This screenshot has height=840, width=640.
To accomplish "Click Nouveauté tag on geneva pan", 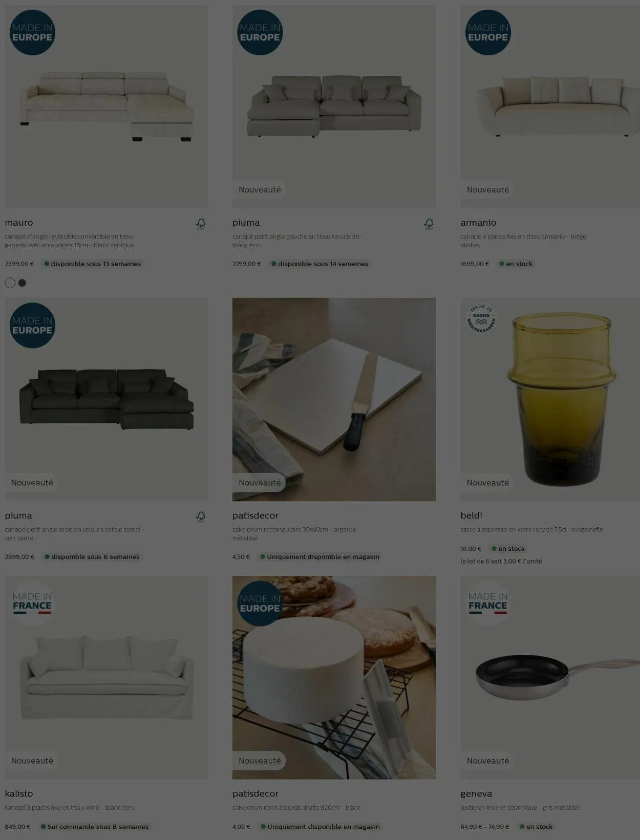I will (x=487, y=761).
